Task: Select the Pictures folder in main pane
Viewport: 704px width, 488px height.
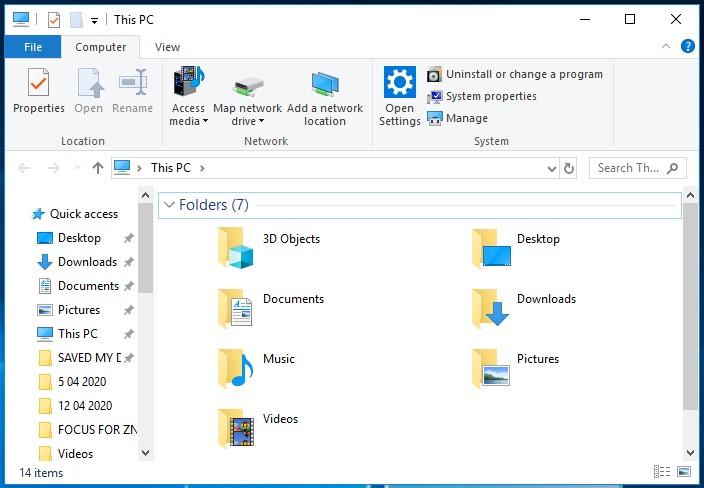Action: coord(515,368)
